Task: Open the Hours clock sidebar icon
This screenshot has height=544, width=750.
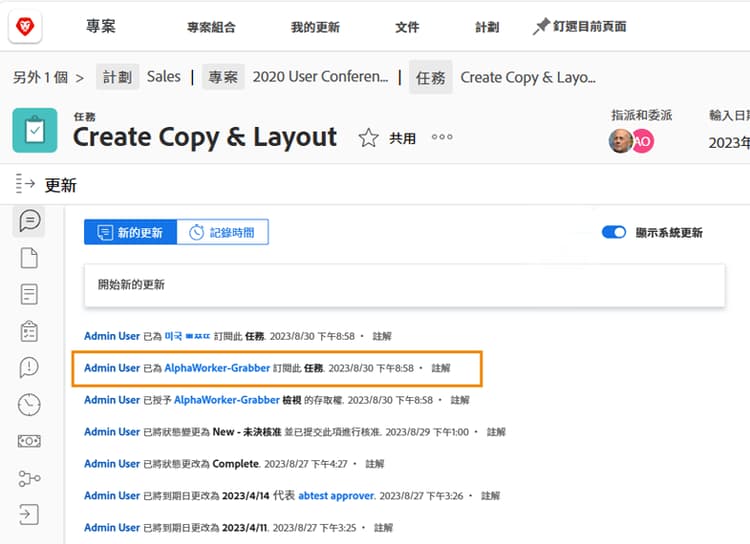Action: coord(29,405)
